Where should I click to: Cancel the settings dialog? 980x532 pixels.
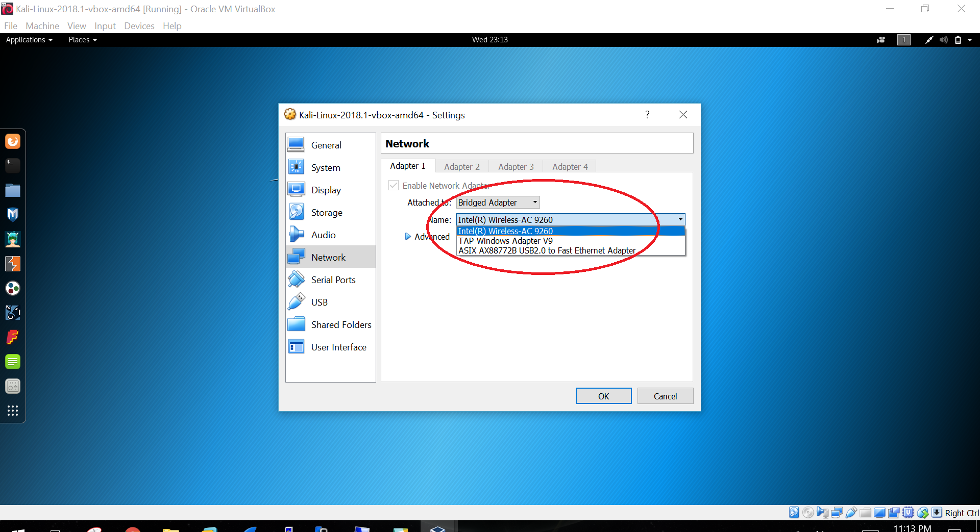665,396
